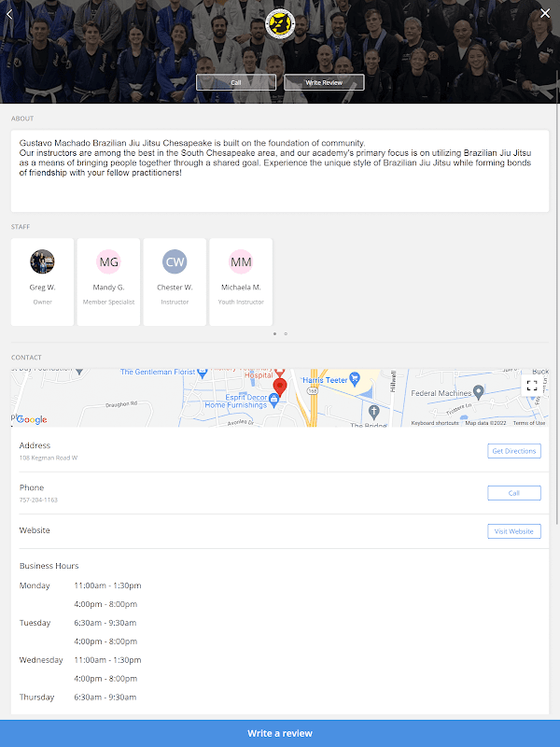Click the Mandy G. name label
The image size is (560, 747).
tap(108, 288)
